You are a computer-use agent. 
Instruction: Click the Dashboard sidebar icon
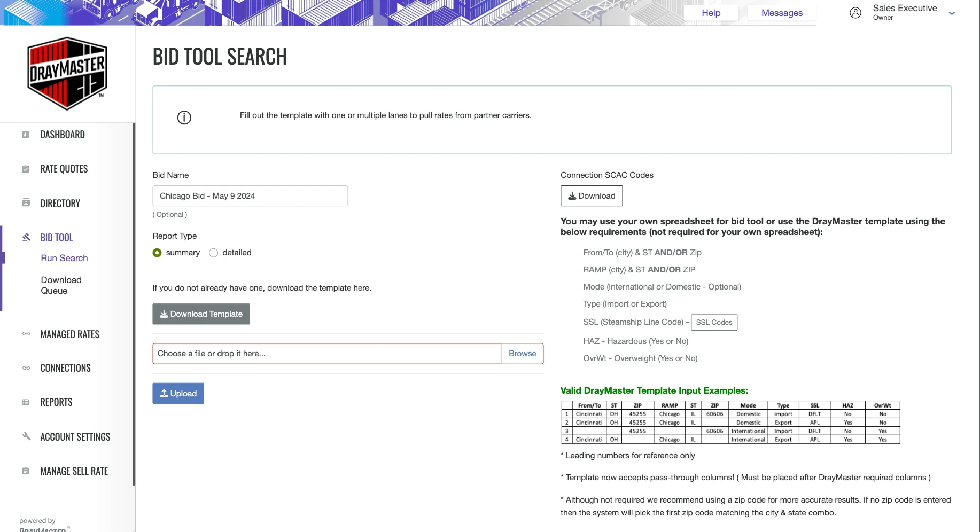click(26, 135)
